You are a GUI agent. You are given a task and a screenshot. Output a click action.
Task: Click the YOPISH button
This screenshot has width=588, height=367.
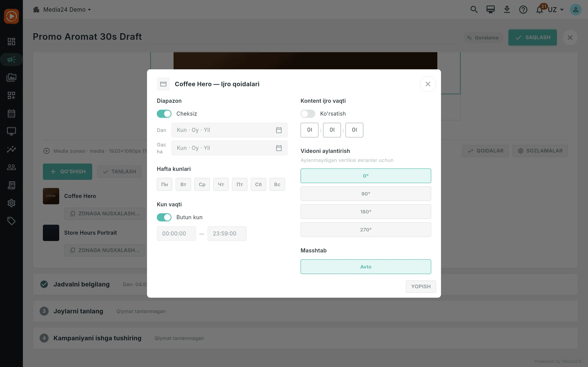point(421,287)
